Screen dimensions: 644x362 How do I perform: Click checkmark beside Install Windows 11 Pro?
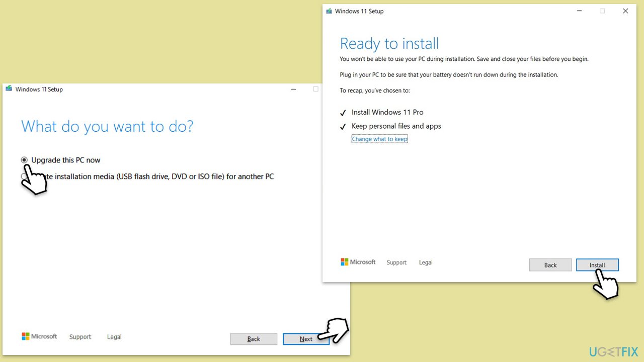click(343, 113)
